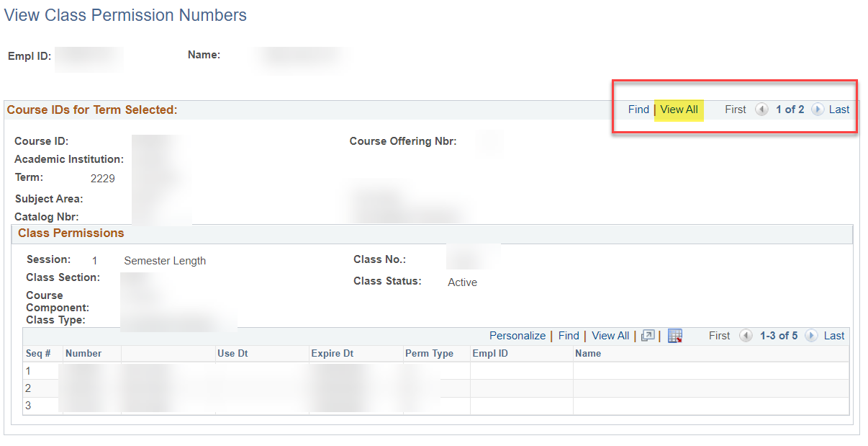868x446 pixels.
Task: Download grid to spreadsheet icon
Action: [674, 336]
